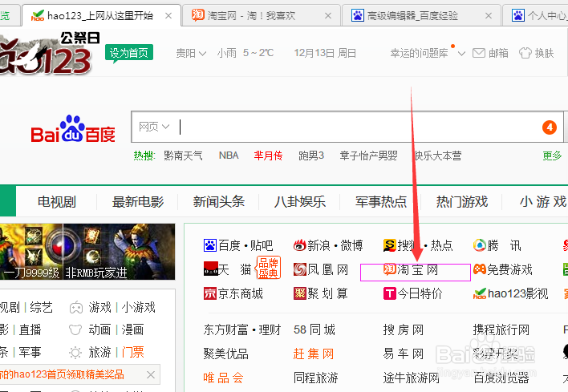Viewport: 568px width, 392px height.
Task: Open hot search 跑男3
Action: click(x=311, y=156)
